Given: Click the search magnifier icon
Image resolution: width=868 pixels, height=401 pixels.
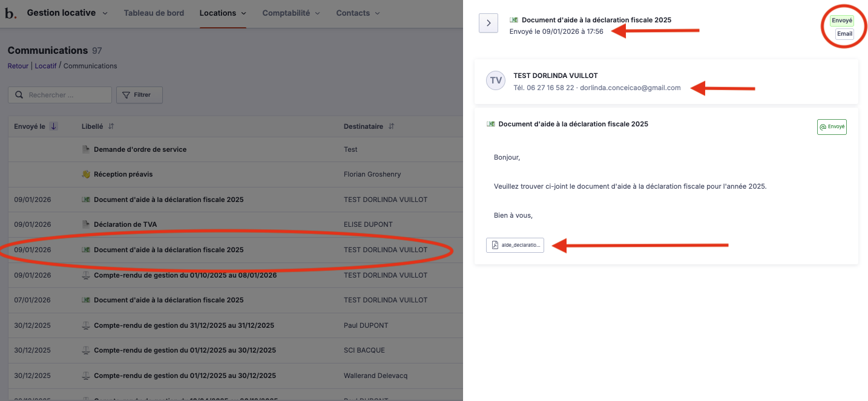Looking at the screenshot, I should 19,95.
